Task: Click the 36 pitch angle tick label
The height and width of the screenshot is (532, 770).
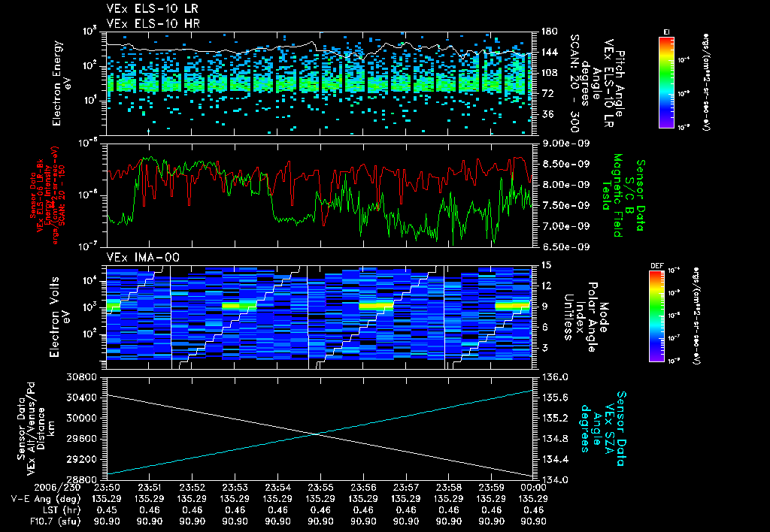Action: 547,114
